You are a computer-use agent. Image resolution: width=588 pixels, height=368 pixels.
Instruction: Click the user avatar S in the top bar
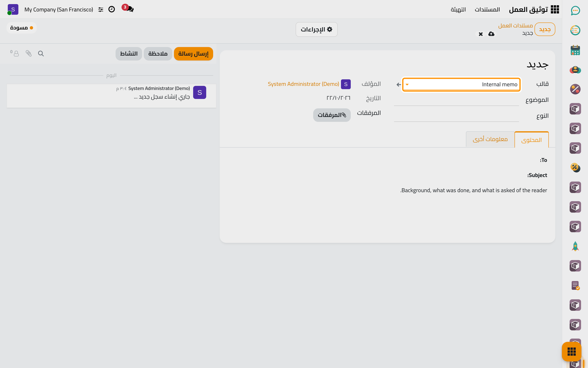[13, 10]
